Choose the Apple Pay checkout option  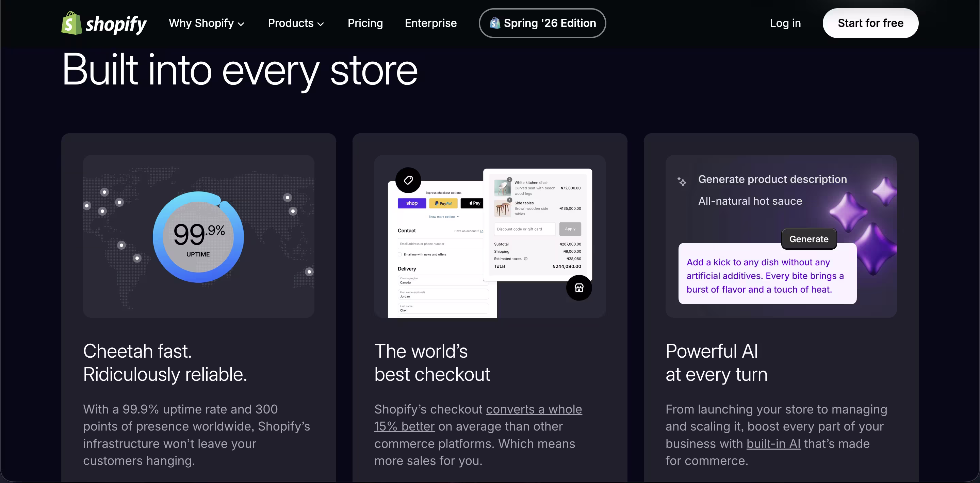(x=472, y=203)
